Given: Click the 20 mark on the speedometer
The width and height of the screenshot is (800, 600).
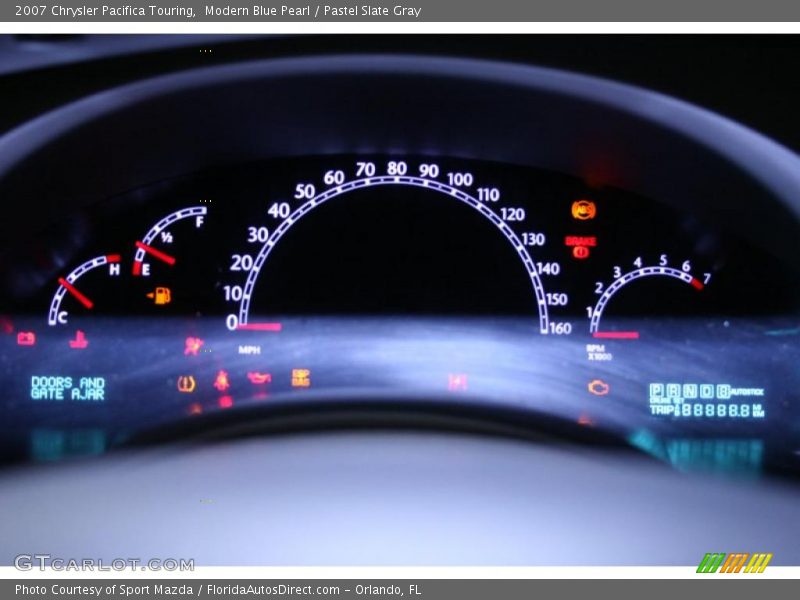Looking at the screenshot, I should coord(241,263).
